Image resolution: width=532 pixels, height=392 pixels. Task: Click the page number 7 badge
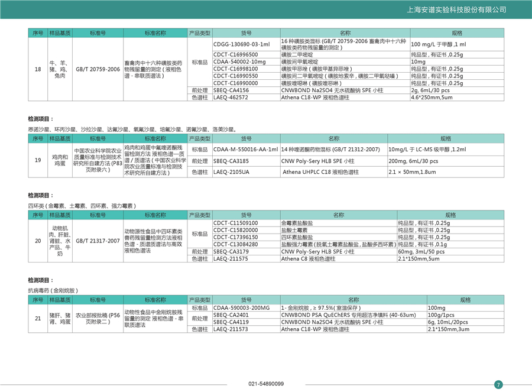pyautogui.click(x=498, y=384)
